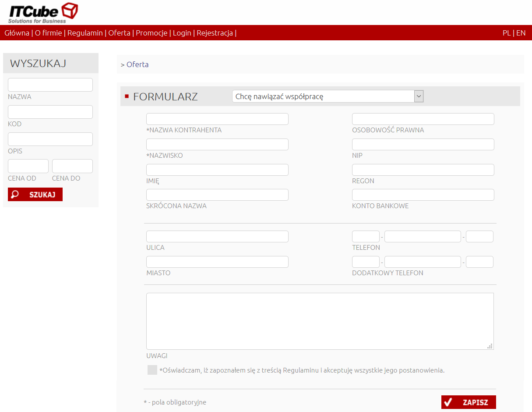Switch language to PL
The image size is (532, 412).
point(507,33)
